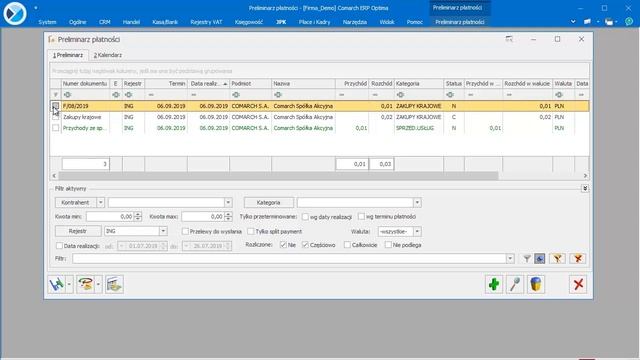This screenshot has height=360, width=640.
Task: Open dropdown arrow beside second bottom-left icon
Action: coord(98,284)
